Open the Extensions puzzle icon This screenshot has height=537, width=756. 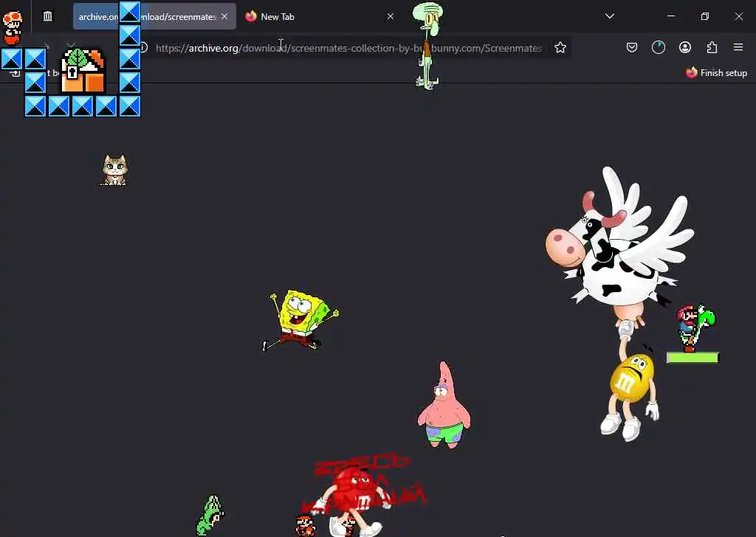(712, 47)
